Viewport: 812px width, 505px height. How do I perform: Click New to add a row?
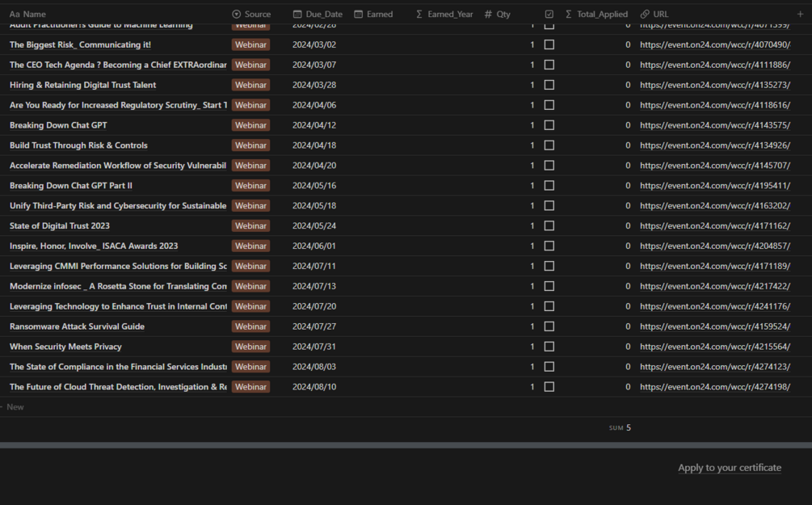tap(15, 407)
